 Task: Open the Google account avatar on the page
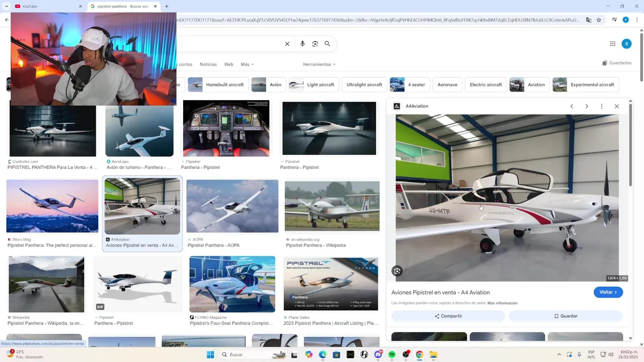pos(626,44)
